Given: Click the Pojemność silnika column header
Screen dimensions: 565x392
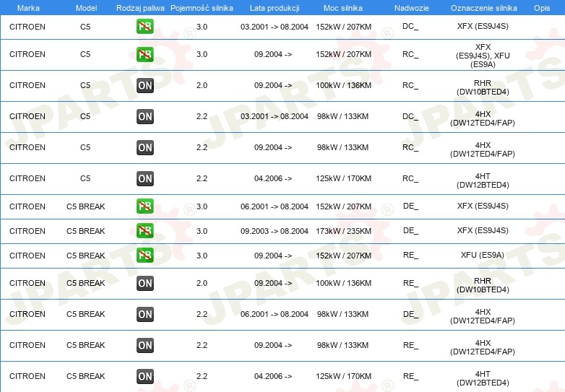Looking at the screenshot, I should 202,8.
